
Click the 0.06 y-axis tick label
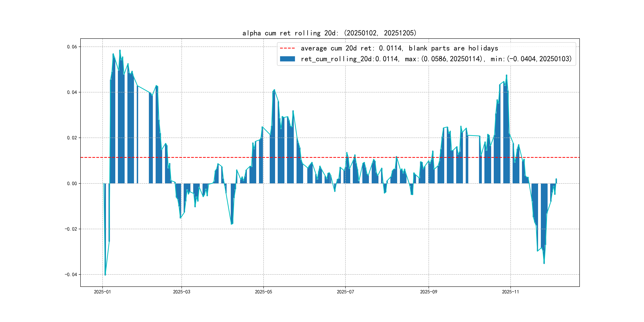click(x=72, y=47)
